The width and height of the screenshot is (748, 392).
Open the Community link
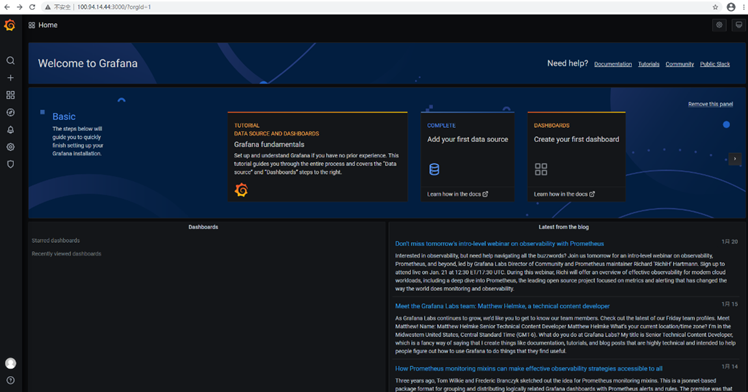(x=680, y=64)
